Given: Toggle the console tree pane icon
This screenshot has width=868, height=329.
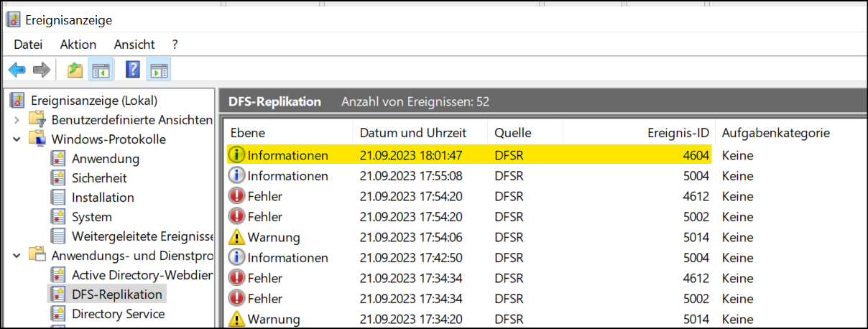Looking at the screenshot, I should 100,70.
